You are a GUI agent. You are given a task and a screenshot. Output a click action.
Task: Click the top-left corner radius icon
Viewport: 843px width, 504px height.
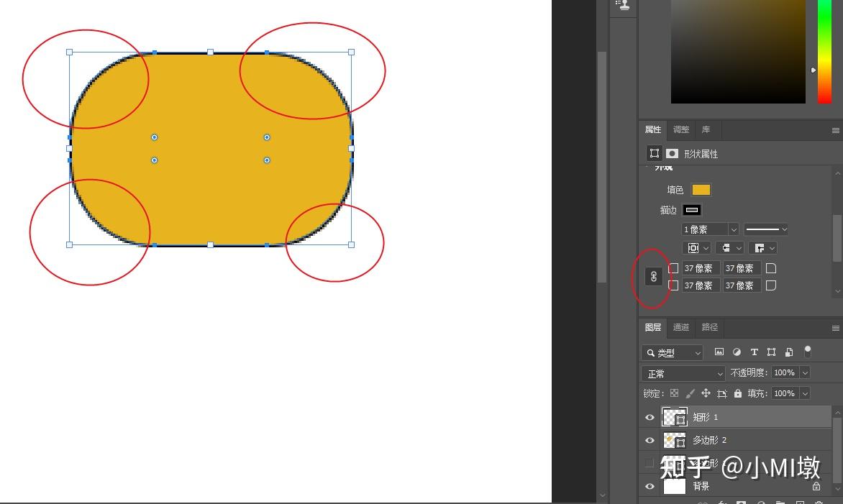tap(673, 268)
